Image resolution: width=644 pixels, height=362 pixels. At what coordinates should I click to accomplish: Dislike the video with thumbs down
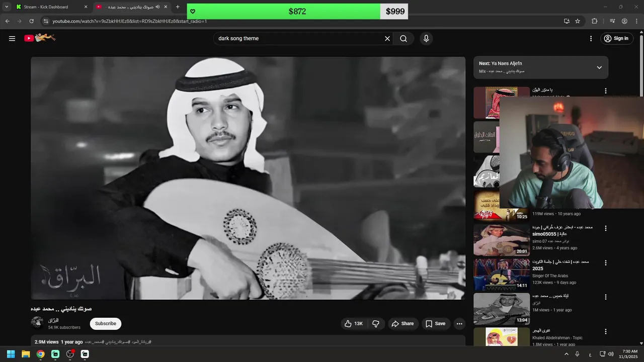coord(376,324)
